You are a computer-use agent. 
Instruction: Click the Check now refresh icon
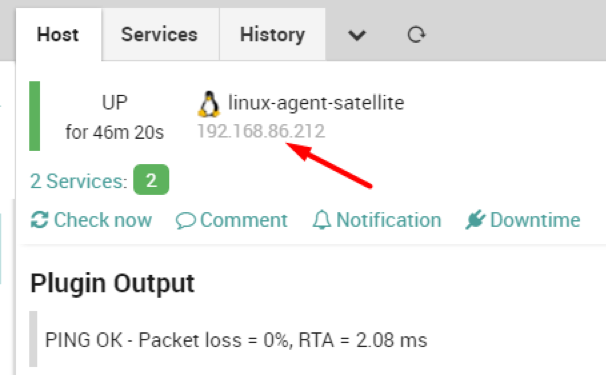(39, 220)
